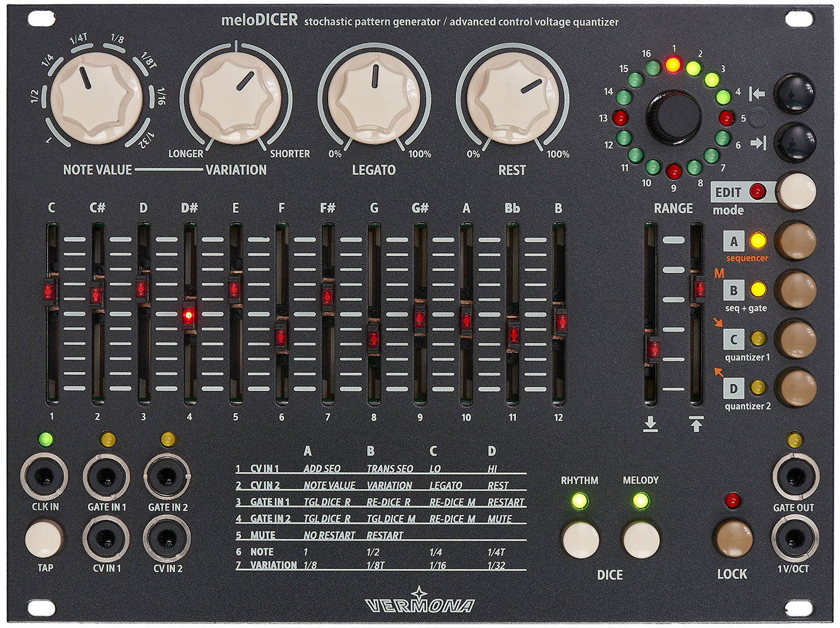Click the upper-limit up-arrow icon under RANGE sliders

click(x=697, y=423)
